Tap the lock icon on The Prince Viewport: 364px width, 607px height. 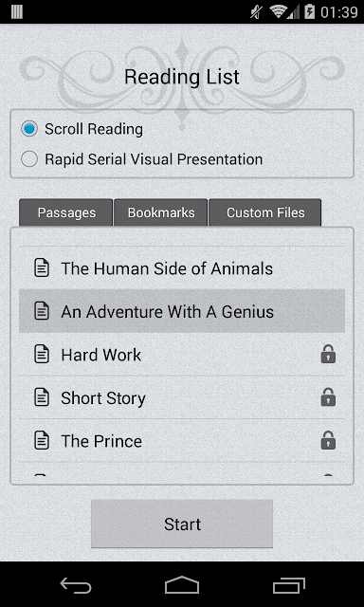(328, 440)
